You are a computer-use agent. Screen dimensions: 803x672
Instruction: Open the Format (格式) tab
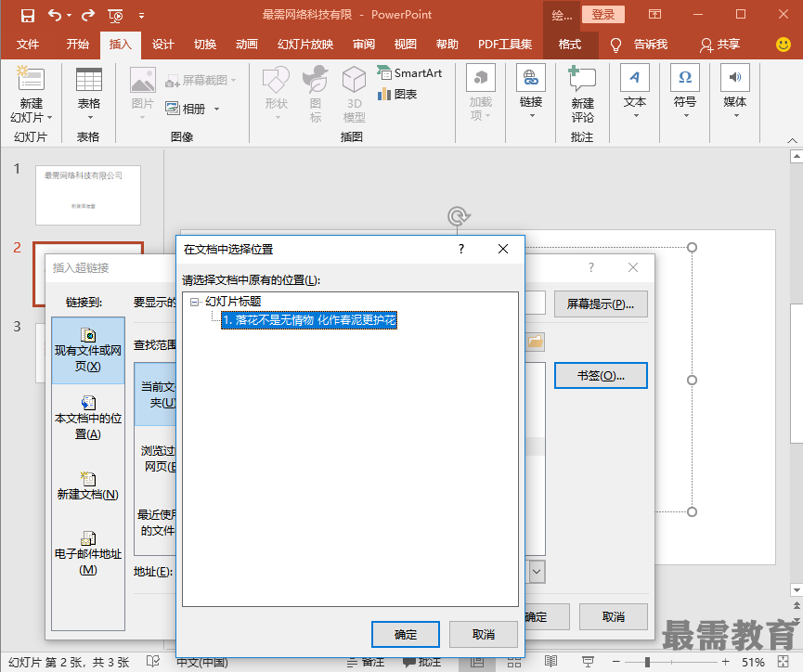tap(569, 45)
